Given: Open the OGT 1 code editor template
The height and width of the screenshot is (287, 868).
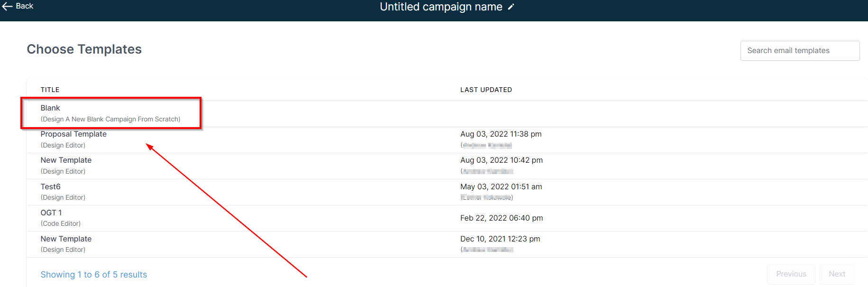Looking at the screenshot, I should 447,218.
